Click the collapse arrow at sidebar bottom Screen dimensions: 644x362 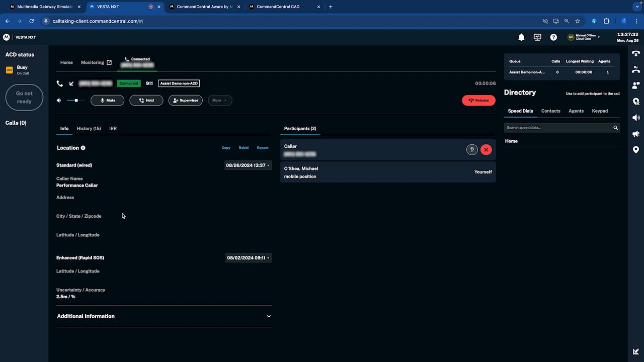636,351
